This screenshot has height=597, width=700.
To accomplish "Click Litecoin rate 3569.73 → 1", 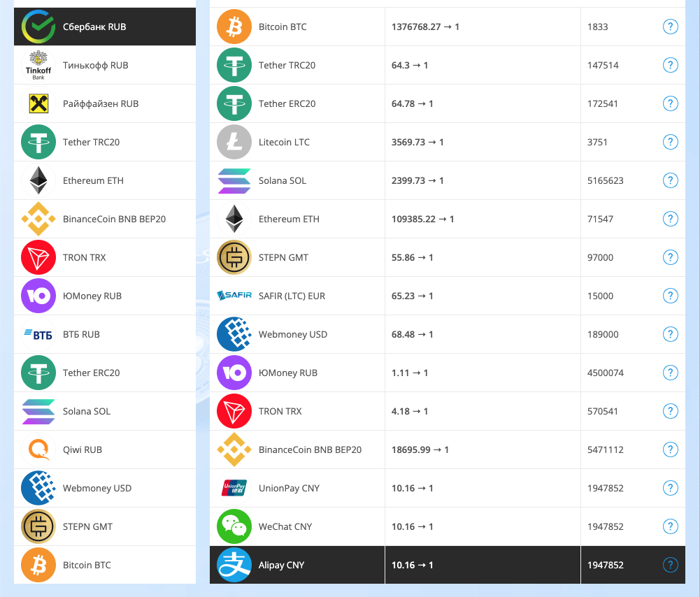I will click(x=417, y=142).
